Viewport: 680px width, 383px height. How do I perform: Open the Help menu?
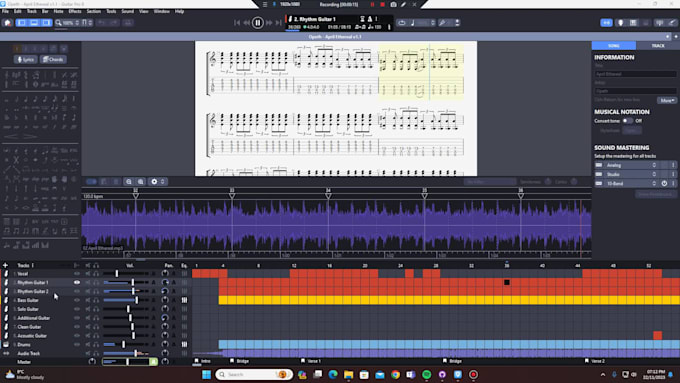point(180,11)
